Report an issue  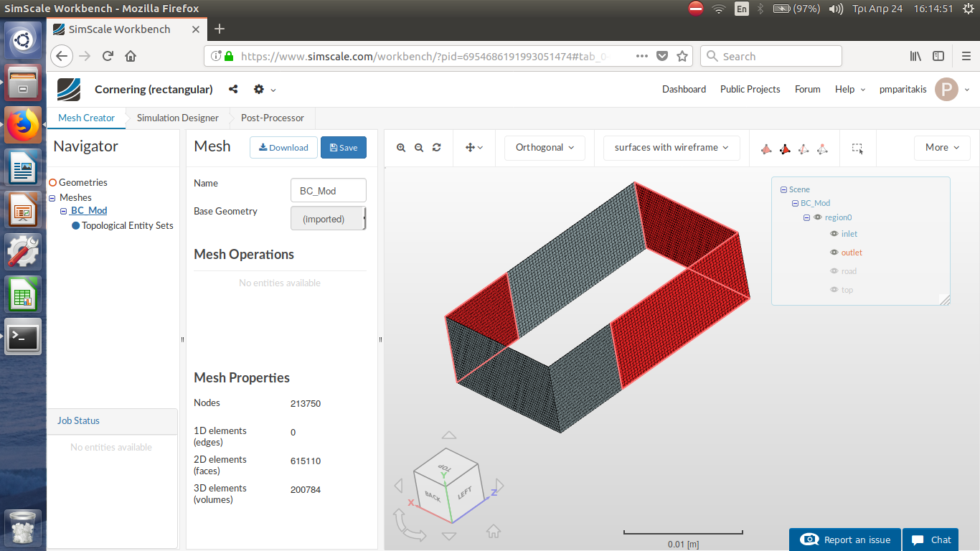(x=846, y=540)
